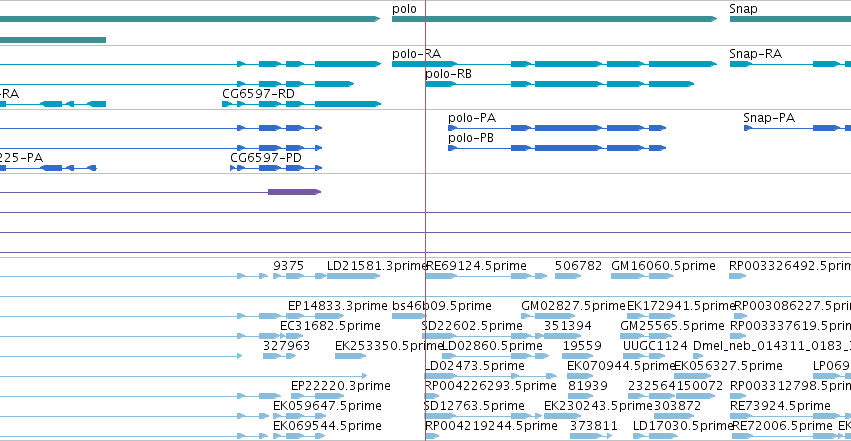Select EK070944.5prime EST label
The width and height of the screenshot is (851, 441).
[621, 366]
